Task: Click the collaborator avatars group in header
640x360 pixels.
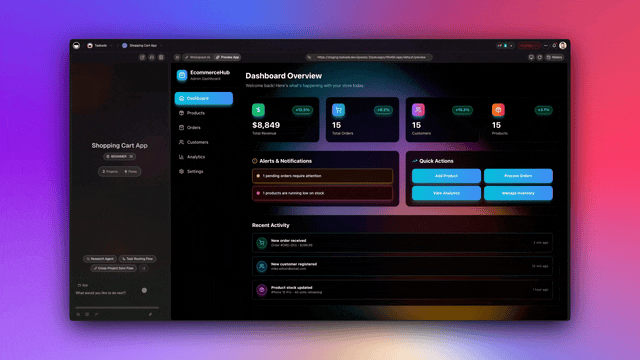Action: (505, 45)
